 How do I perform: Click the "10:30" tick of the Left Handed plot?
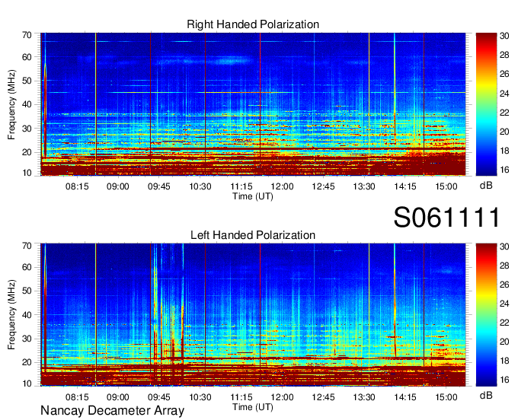[200, 397]
